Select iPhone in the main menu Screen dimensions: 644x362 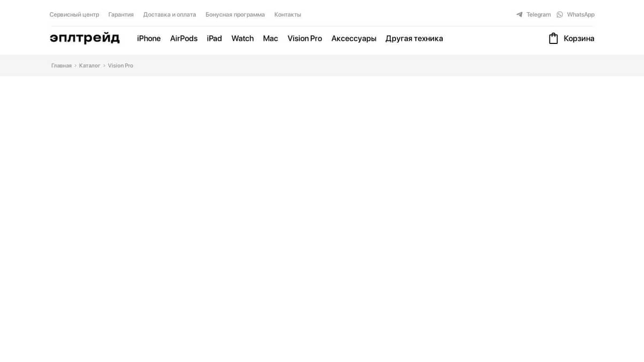click(149, 39)
